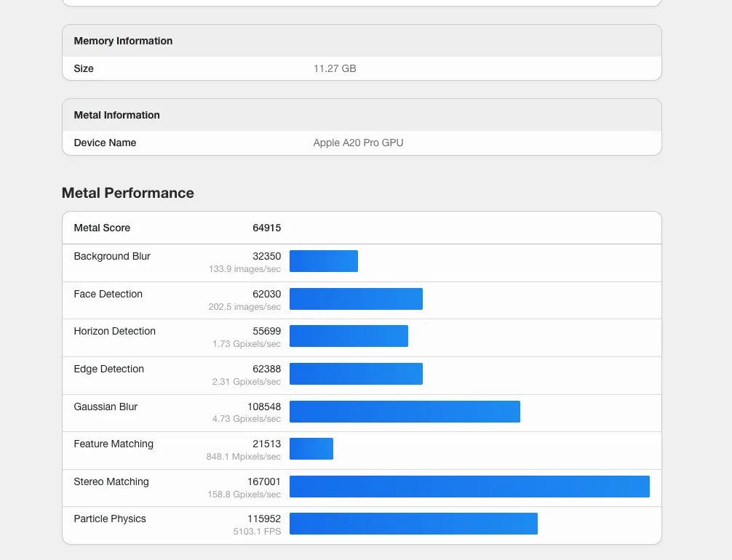732x560 pixels.
Task: Click the Background Blur score "32350"
Action: [266, 256]
